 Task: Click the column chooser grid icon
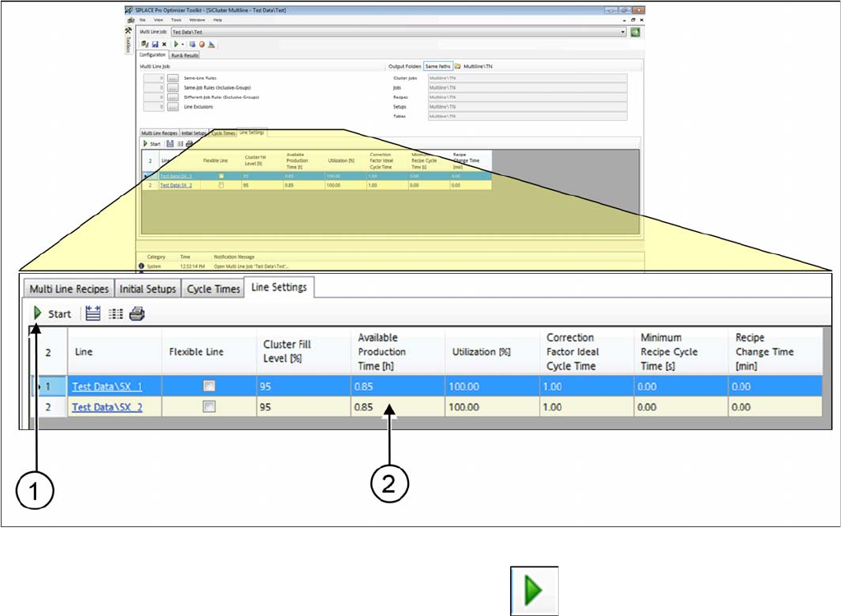(x=115, y=313)
